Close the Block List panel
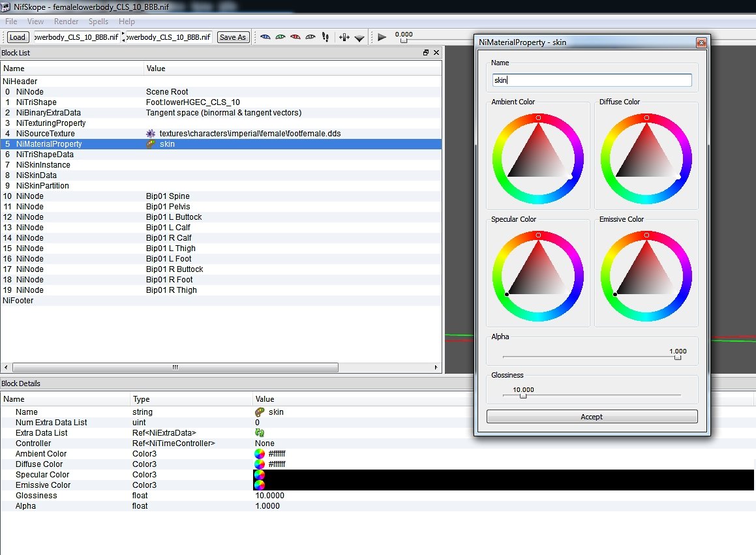Viewport: 756px width, 555px height. (436, 53)
